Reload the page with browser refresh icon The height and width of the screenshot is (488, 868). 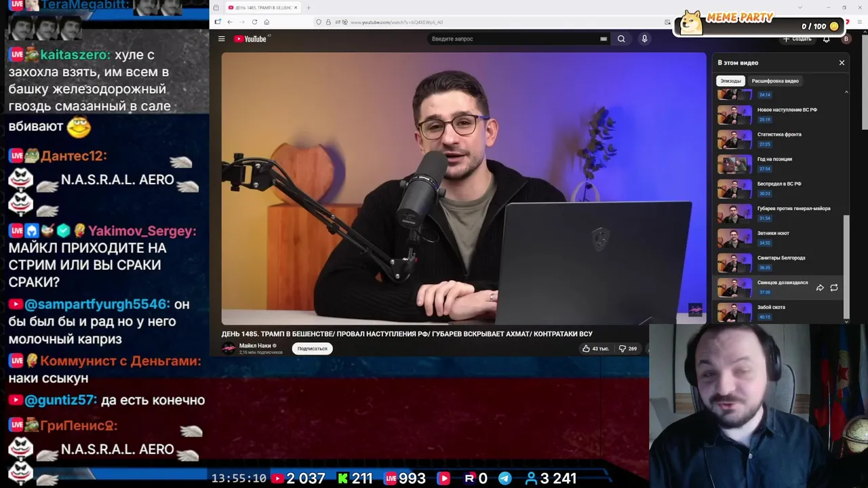pos(254,22)
